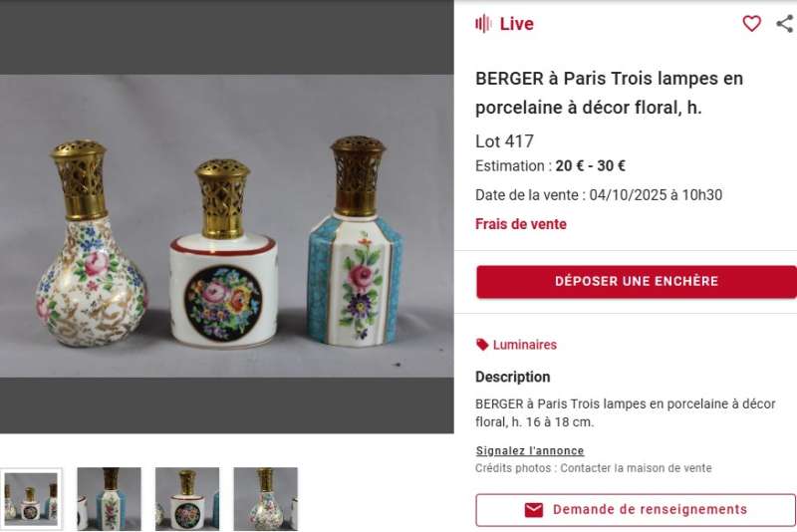The width and height of the screenshot is (797, 532).
Task: Click the BERGER à Paris lot title
Action: pos(609,93)
